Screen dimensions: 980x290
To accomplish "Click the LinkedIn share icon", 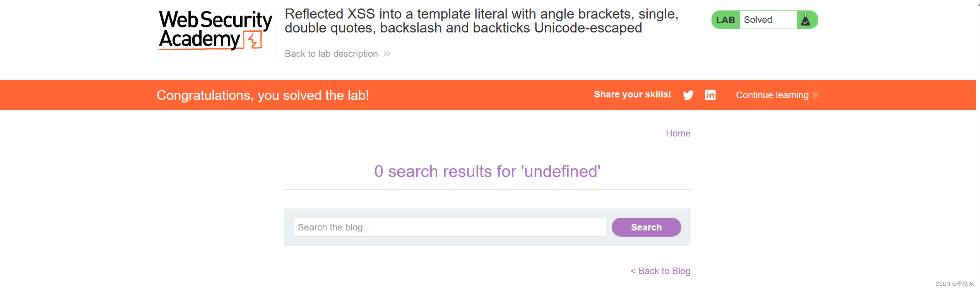I will 710,95.
